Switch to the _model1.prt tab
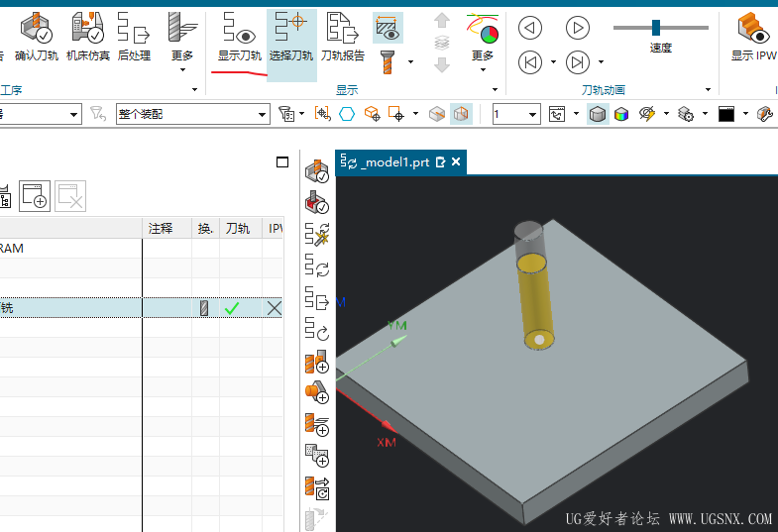The height and width of the screenshot is (532, 778). 394,162
